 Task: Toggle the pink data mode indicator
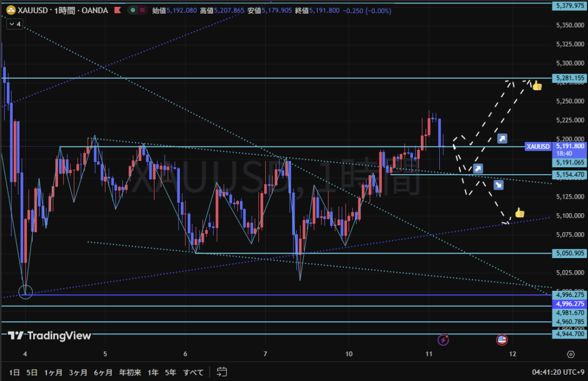pos(142,10)
